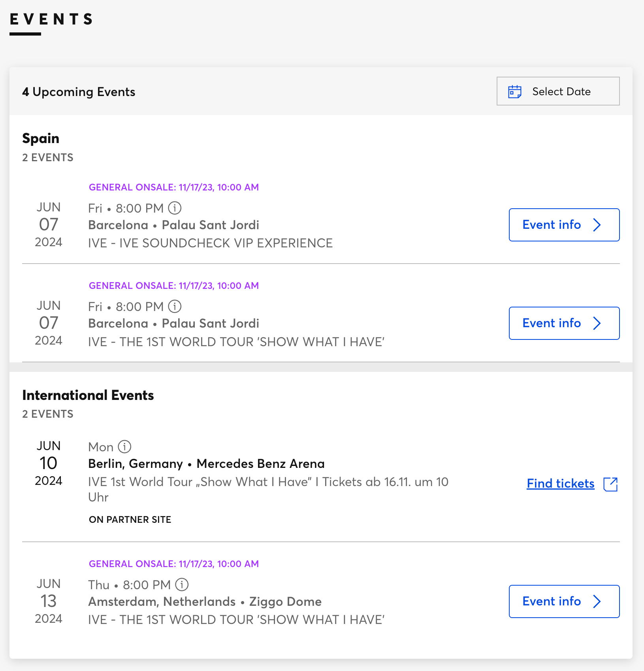644x671 pixels.
Task: Click info icon beside Amsterdam Thu 8:00 PM
Action: (x=182, y=584)
